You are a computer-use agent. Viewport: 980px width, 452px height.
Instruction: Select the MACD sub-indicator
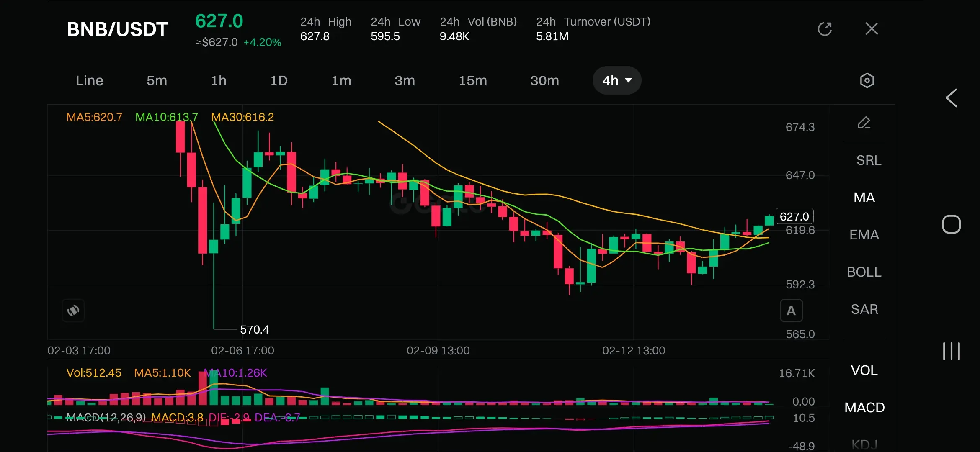(864, 408)
